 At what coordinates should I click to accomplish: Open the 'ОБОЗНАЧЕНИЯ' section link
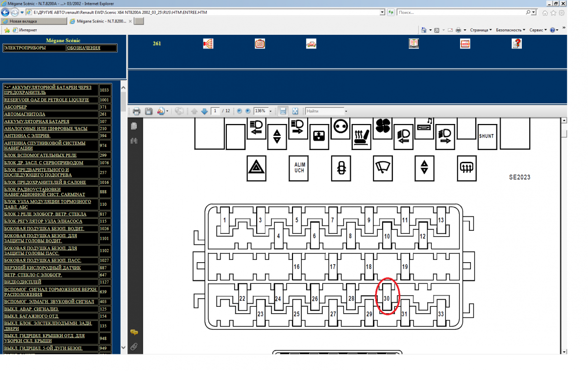pyautogui.click(x=84, y=48)
